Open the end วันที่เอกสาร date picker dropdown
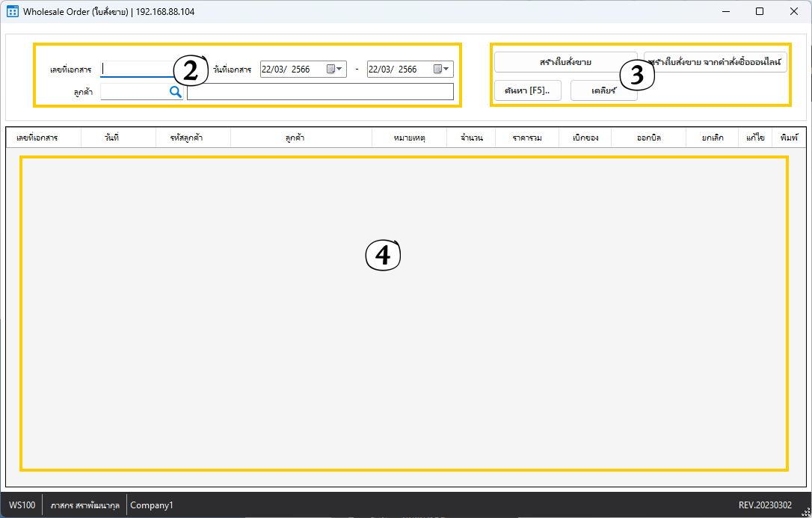Screen dimensions: 812x518 (443, 70)
